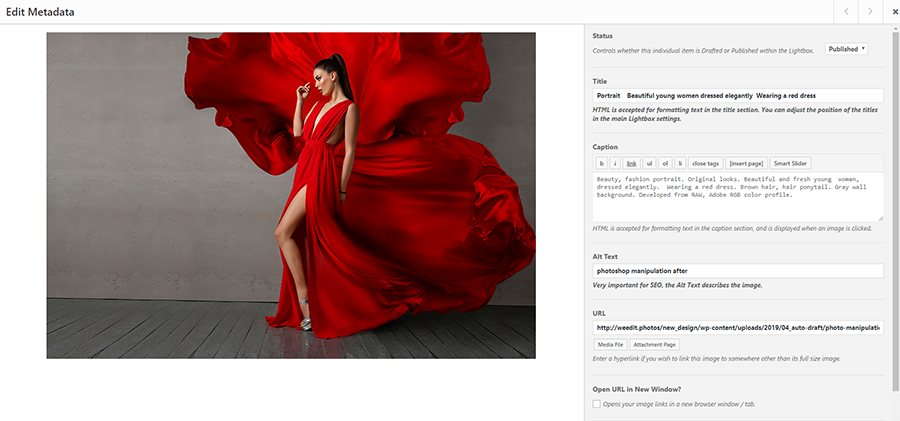This screenshot has width=900, height=421.
Task: Click the Smart Slider button
Action: click(790, 163)
